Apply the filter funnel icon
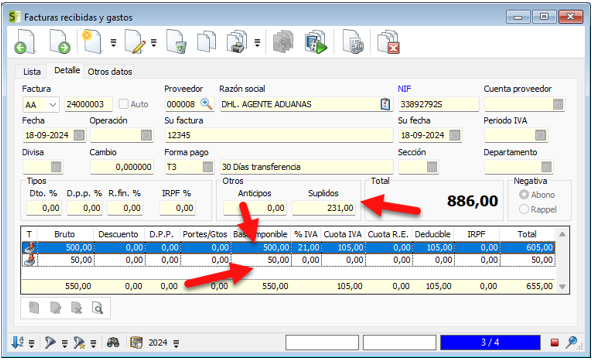Screen dimensions: 592x360 coord(50,342)
